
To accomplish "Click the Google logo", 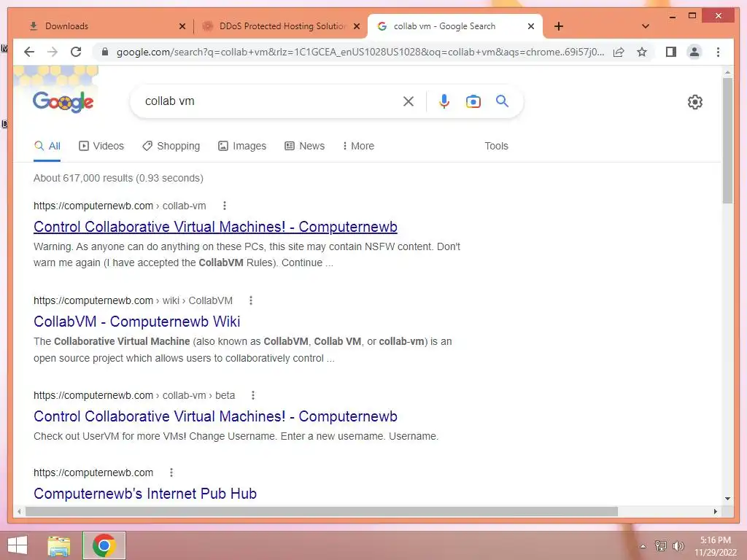I will (63, 101).
